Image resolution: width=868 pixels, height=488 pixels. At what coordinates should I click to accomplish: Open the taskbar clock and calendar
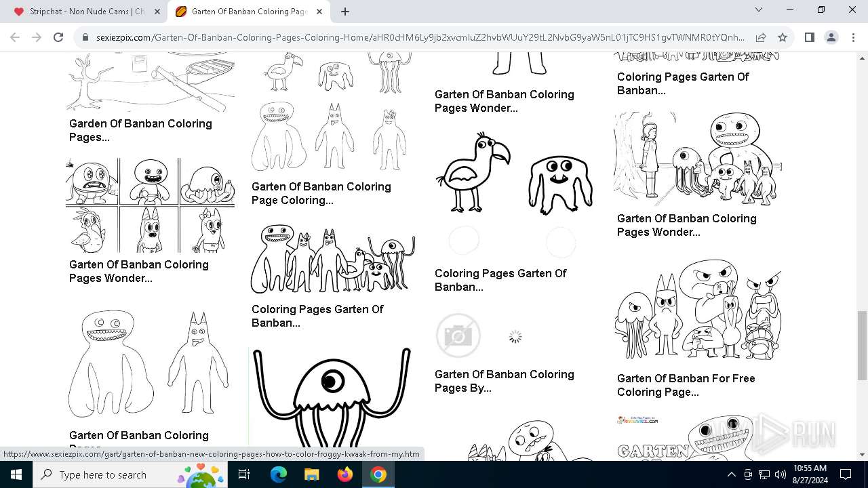(x=810, y=474)
